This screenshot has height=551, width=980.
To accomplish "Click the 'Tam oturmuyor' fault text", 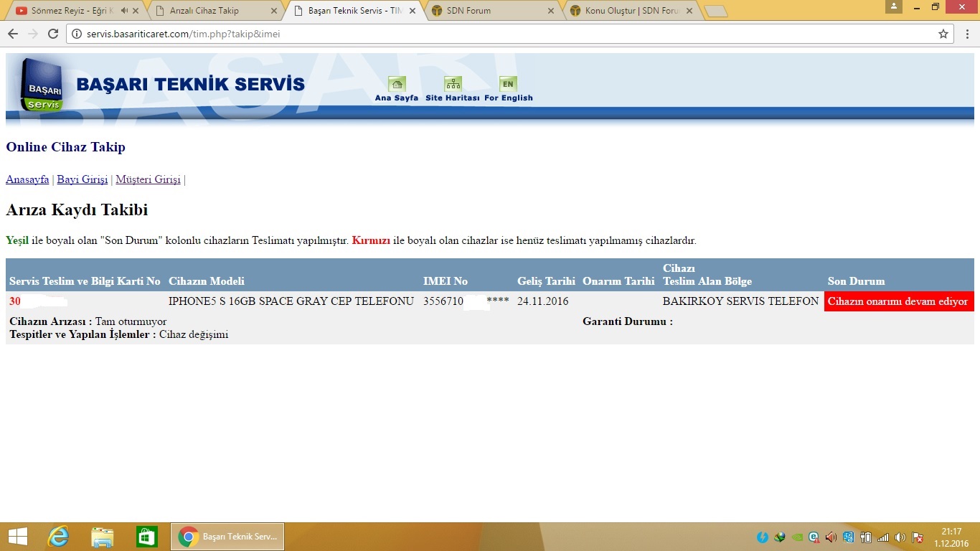I will click(x=131, y=321).
